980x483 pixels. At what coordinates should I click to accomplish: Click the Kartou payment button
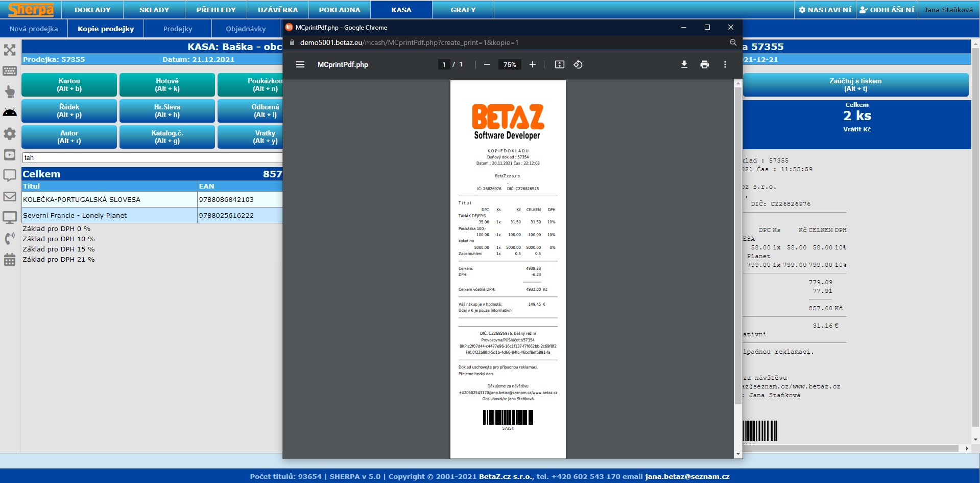point(69,85)
